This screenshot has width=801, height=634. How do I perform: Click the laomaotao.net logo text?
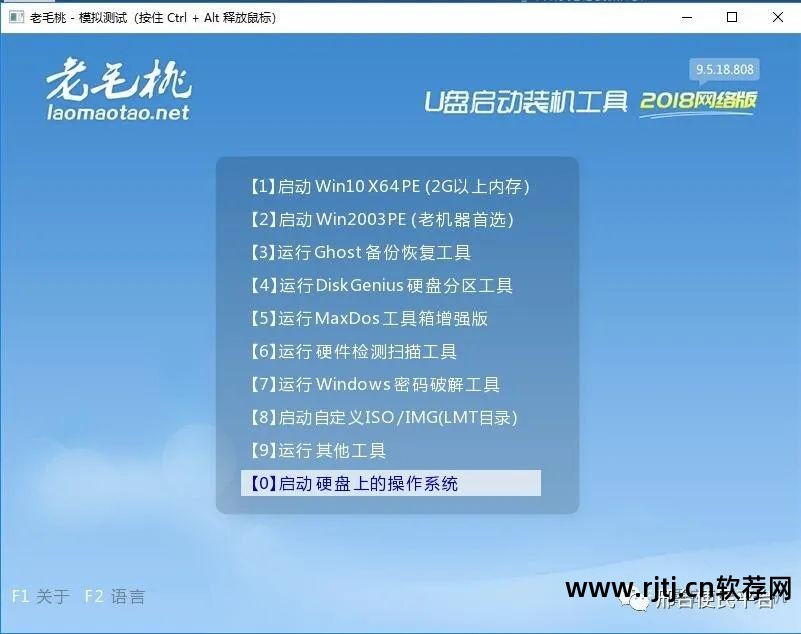click(x=119, y=112)
